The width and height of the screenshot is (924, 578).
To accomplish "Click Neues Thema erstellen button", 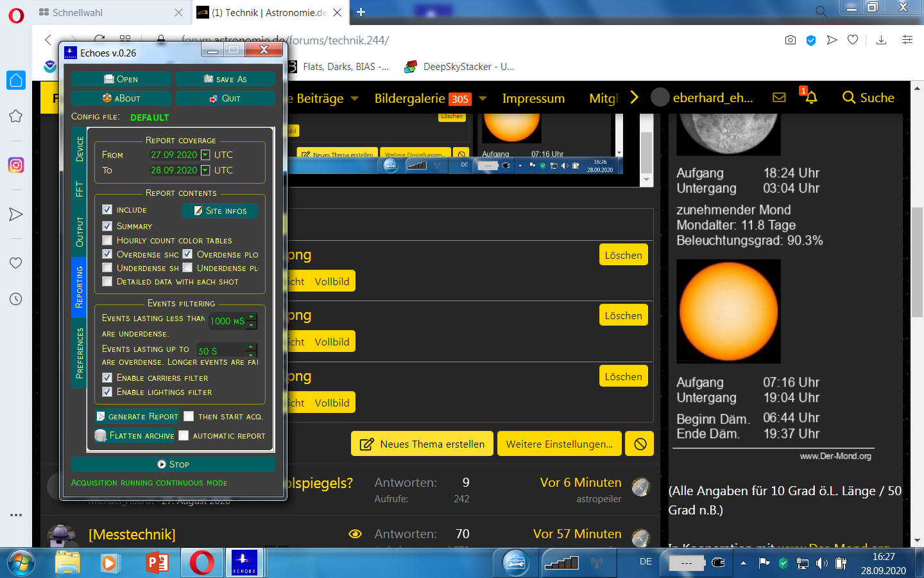I will (x=422, y=444).
